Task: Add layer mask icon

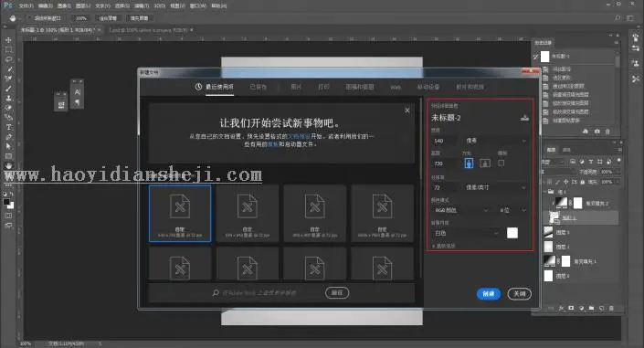Action: point(571,308)
